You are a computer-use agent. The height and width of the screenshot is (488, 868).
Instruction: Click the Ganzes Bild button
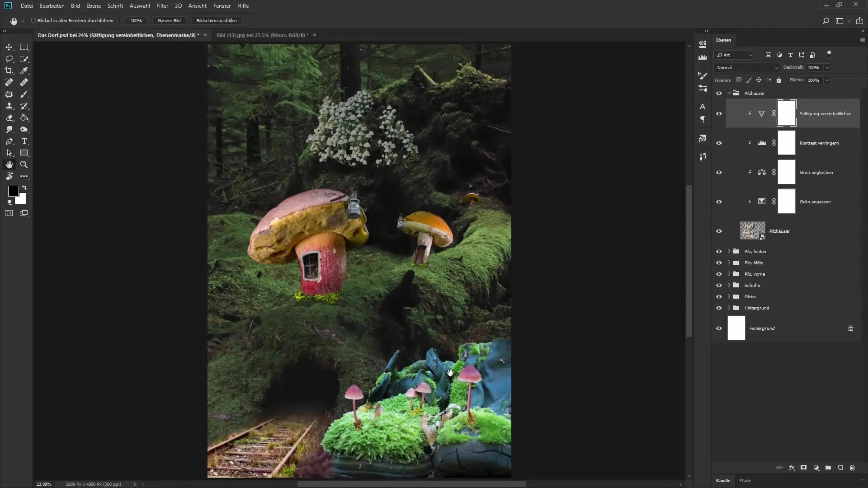169,21
